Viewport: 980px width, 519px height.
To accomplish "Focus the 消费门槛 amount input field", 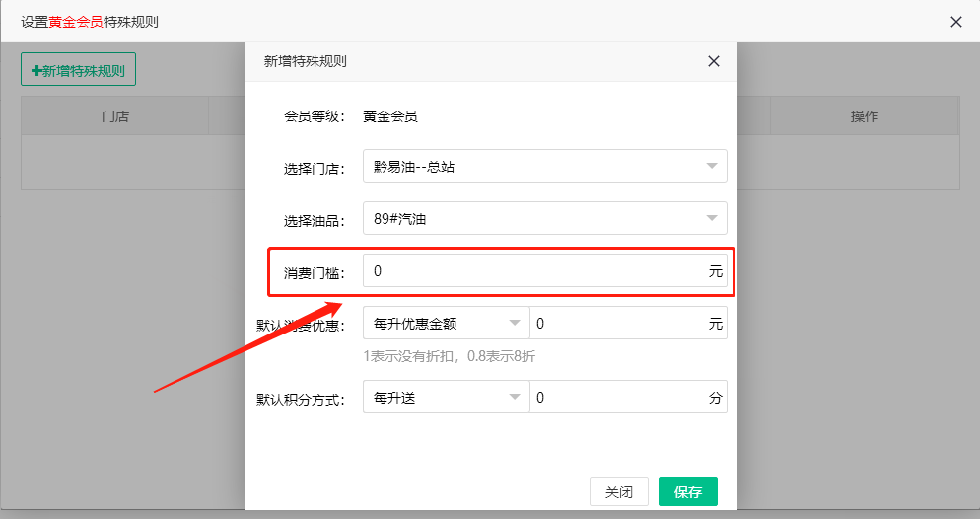I will [x=532, y=271].
